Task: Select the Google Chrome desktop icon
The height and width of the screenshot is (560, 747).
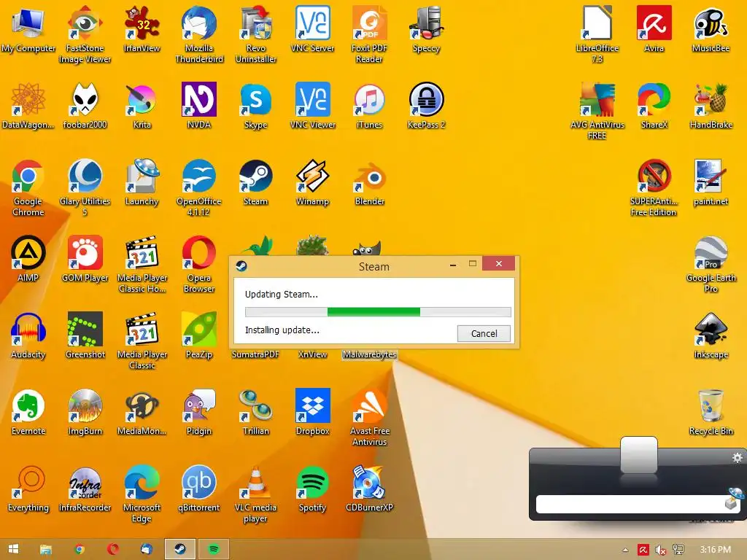Action: pos(28,187)
